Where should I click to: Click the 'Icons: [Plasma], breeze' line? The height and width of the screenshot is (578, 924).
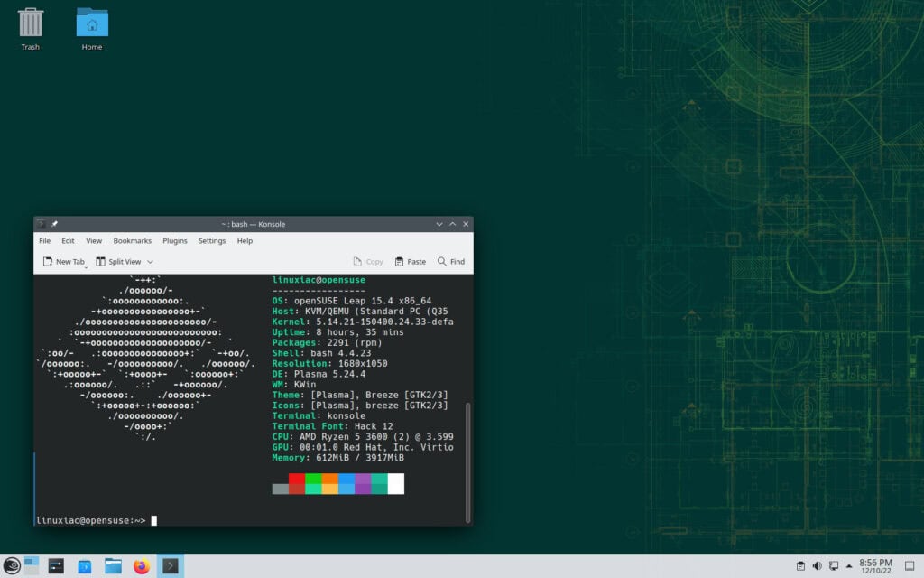pyautogui.click(x=360, y=406)
